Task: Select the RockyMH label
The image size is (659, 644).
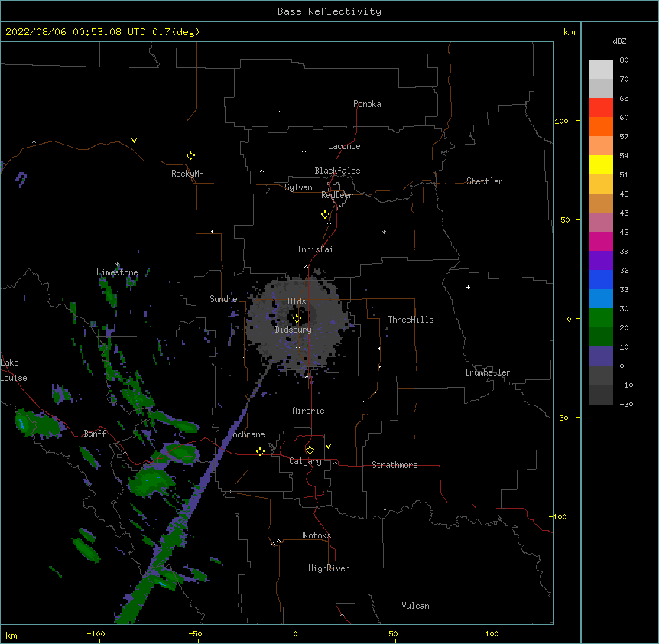Action: (x=187, y=174)
